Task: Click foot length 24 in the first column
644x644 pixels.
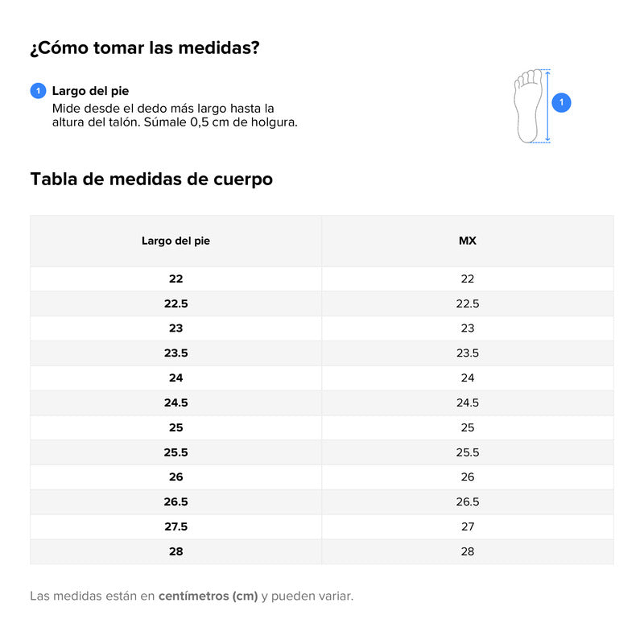Action: pos(175,378)
